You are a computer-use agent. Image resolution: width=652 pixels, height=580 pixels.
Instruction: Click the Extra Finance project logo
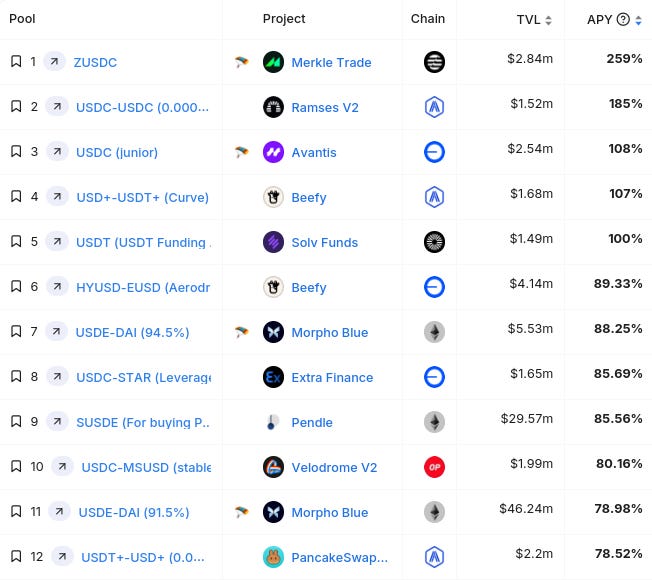coord(273,377)
